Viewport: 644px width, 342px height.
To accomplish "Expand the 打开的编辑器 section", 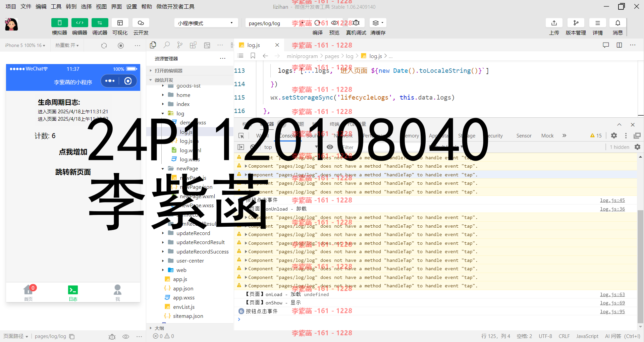I will 190,71.
